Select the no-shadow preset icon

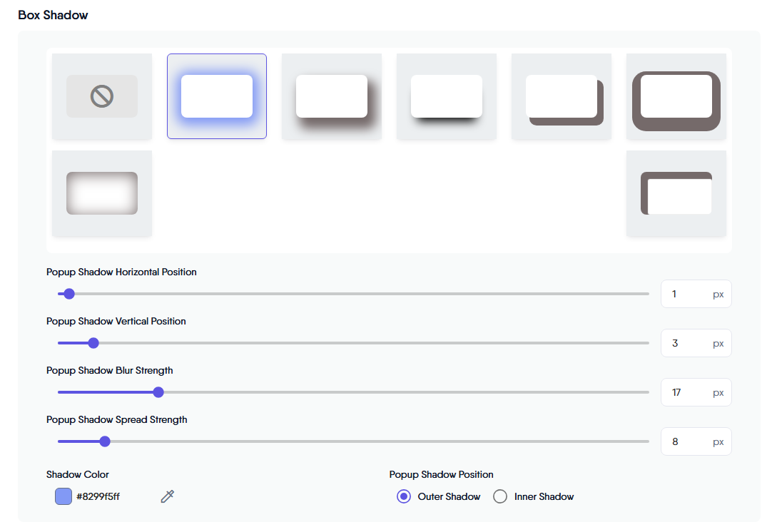(102, 96)
